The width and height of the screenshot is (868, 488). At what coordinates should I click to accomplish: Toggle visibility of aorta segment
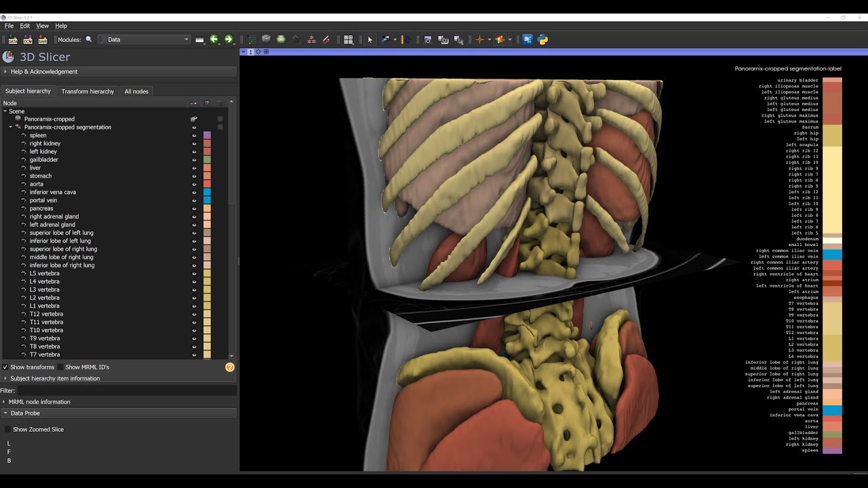pos(194,184)
